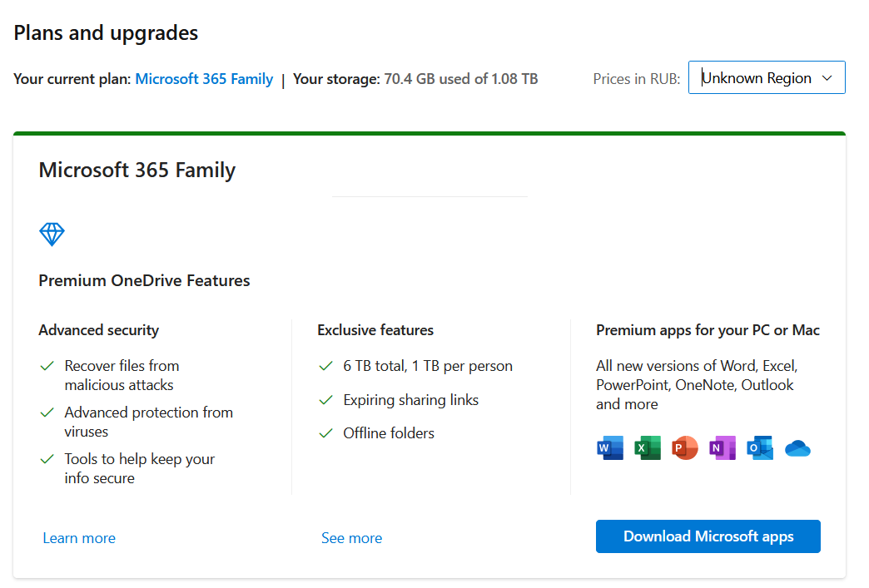The image size is (869, 588).
Task: Click the Your storage label
Action: 336,79
